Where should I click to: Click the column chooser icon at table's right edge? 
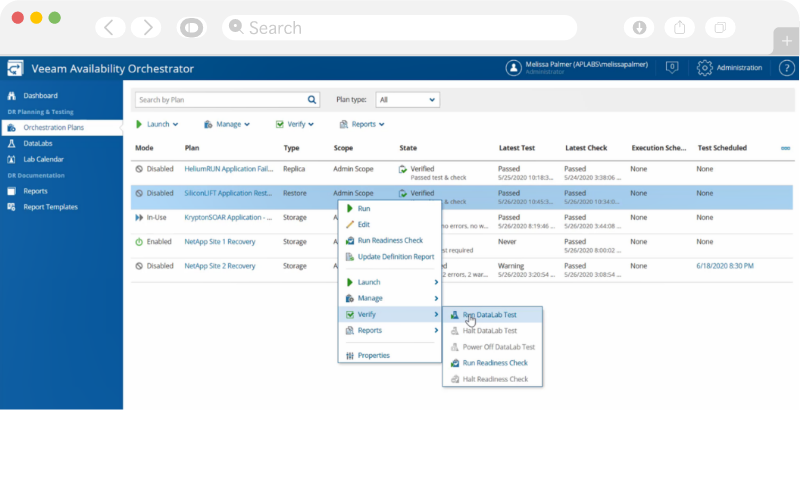pyautogui.click(x=785, y=148)
